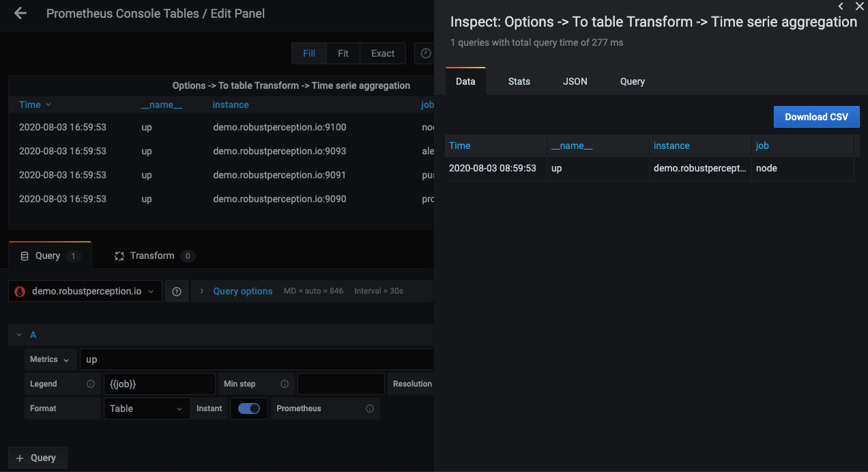Click the node job cell in Inspect
The height and width of the screenshot is (472, 868).
(803, 168)
